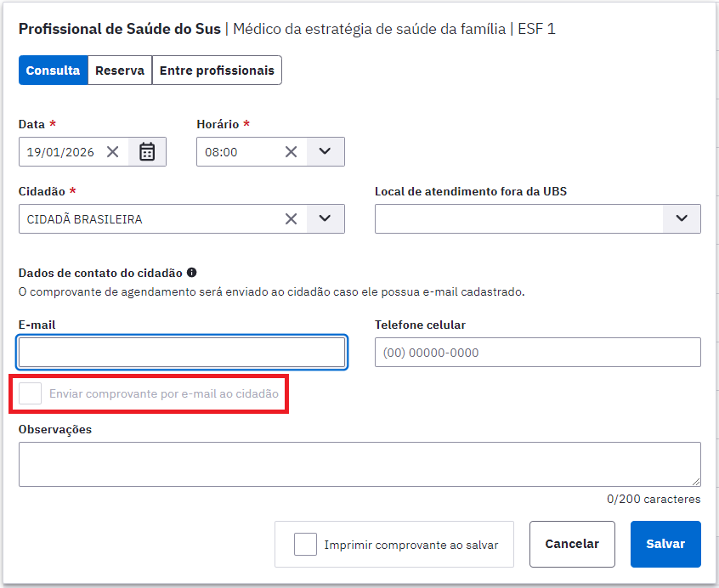Tick Enviar comprovante por e-mail ao cidadão

pyautogui.click(x=31, y=393)
